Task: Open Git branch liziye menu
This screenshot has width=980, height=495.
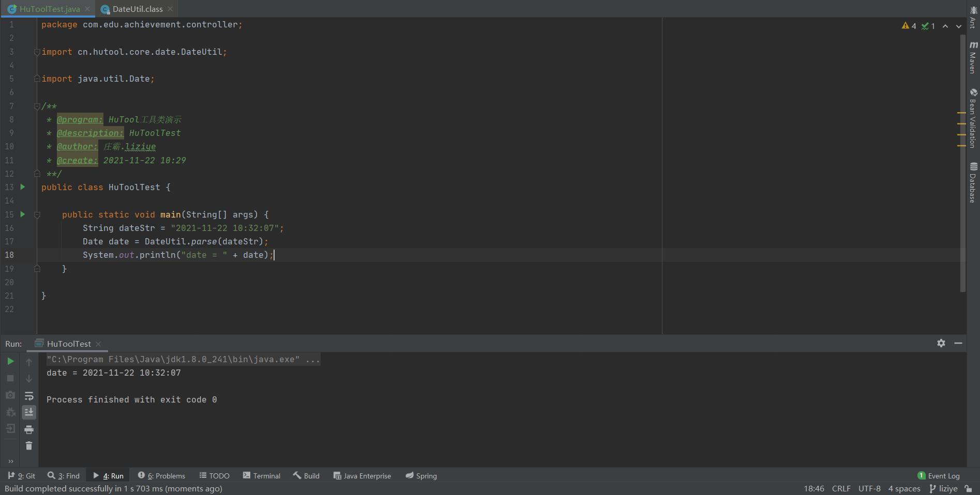Action: (943, 488)
